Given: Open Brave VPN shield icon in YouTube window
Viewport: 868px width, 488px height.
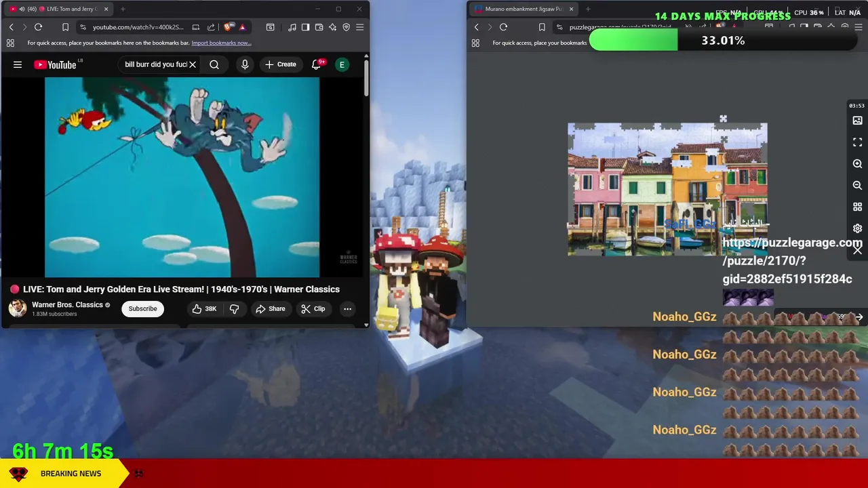Looking at the screenshot, I should [346, 27].
